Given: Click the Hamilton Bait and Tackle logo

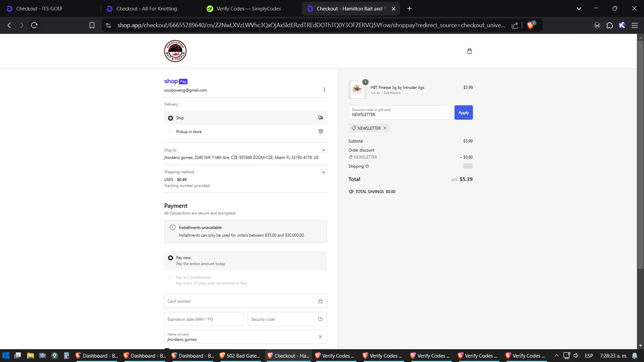Looking at the screenshot, I should 175,51.
